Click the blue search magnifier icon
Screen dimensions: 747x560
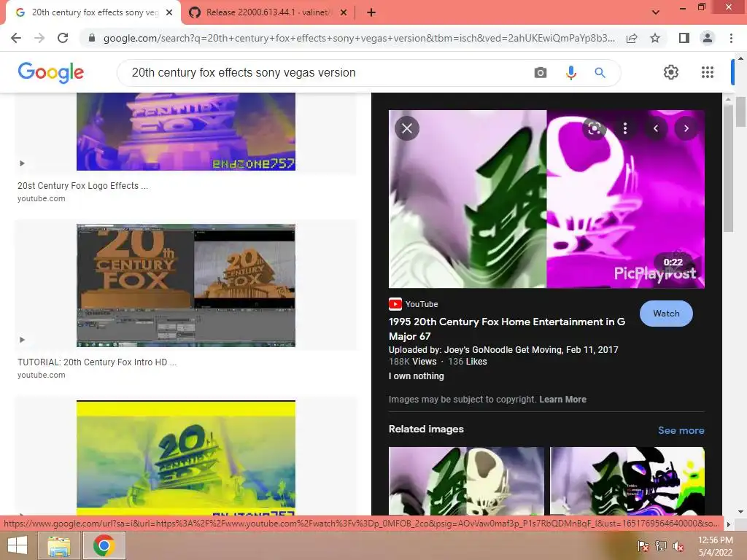(x=600, y=72)
